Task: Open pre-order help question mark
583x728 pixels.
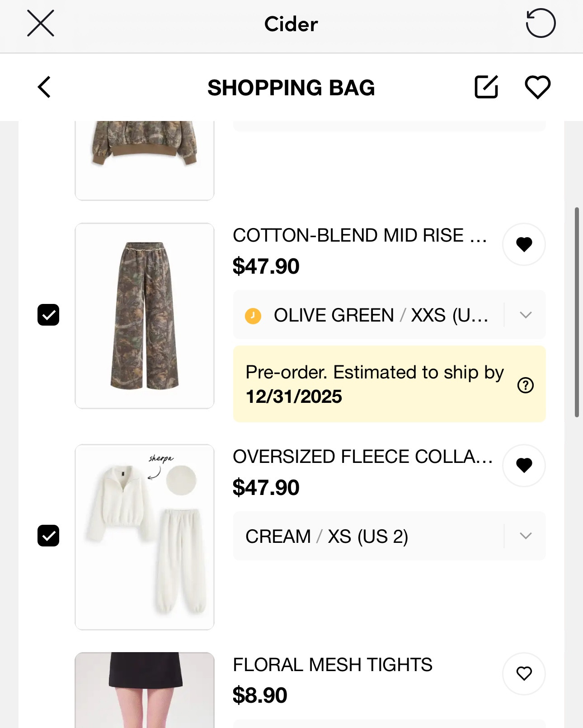Action: [x=526, y=385]
